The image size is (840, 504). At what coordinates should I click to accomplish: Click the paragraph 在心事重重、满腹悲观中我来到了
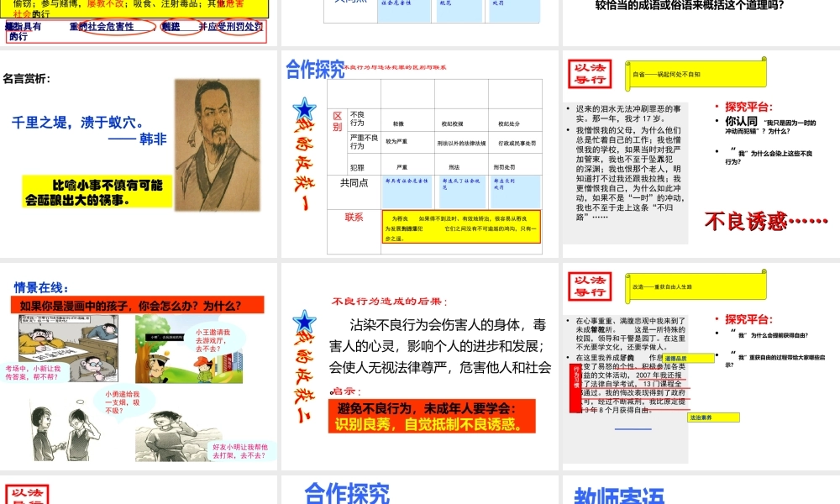tap(631, 333)
